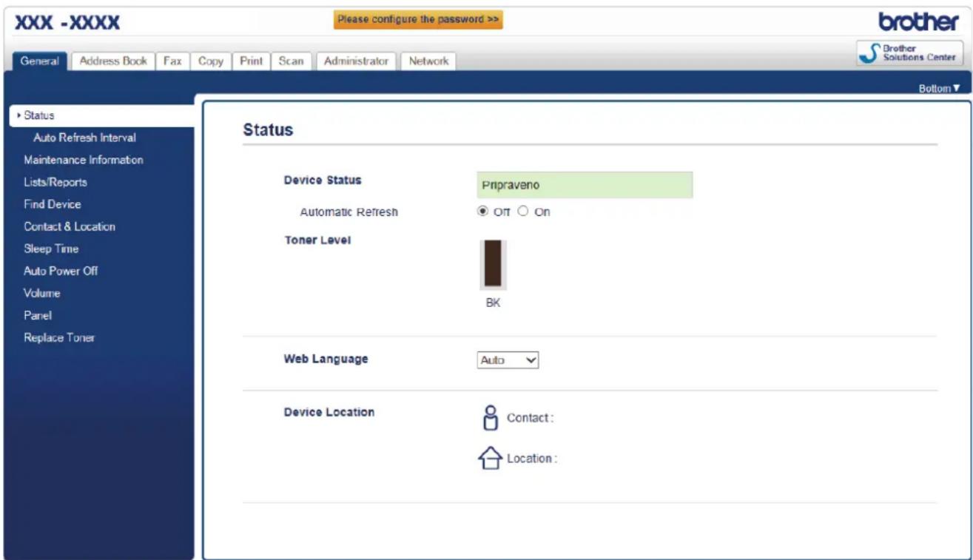The height and width of the screenshot is (560, 973).
Task: Open Sleep Time in sidebar
Action: tap(51, 249)
